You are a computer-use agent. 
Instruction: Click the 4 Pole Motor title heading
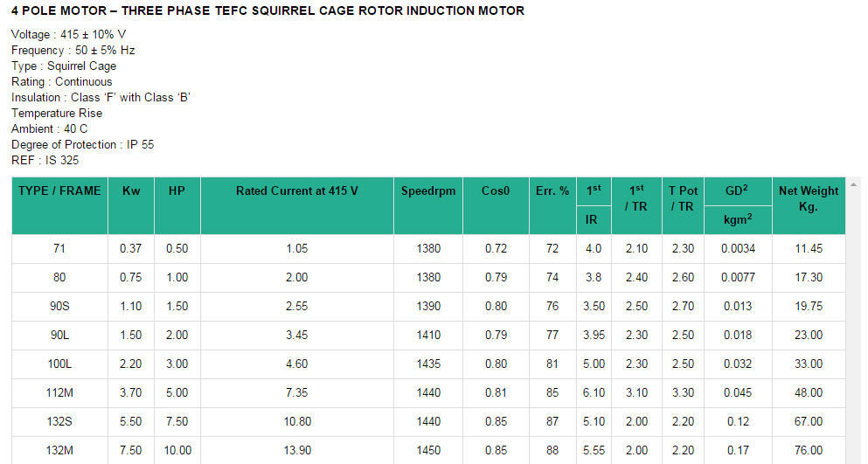click(267, 10)
